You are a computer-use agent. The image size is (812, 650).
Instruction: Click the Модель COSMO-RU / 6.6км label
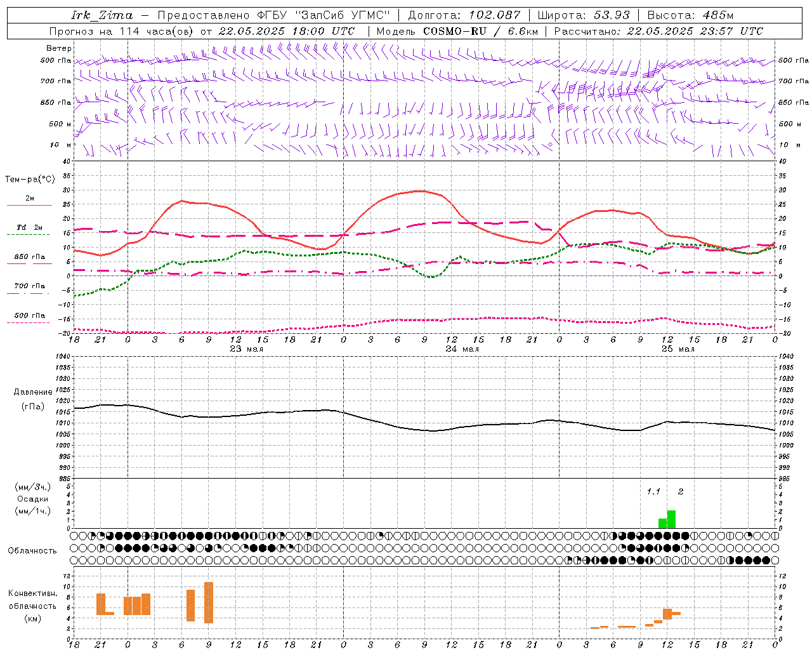pyautogui.click(x=457, y=31)
